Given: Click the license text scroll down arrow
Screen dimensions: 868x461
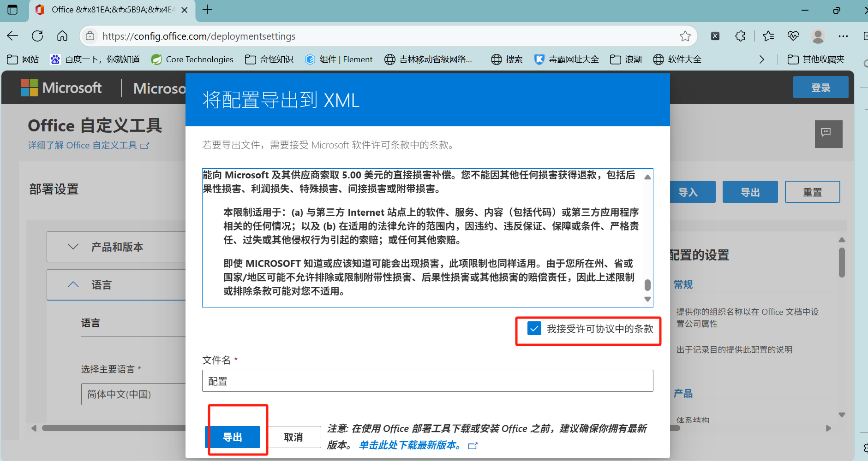Looking at the screenshot, I should pyautogui.click(x=647, y=299).
